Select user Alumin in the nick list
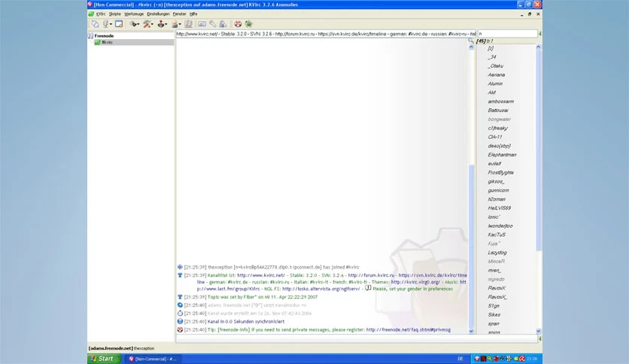This screenshot has width=629, height=364. [495, 83]
